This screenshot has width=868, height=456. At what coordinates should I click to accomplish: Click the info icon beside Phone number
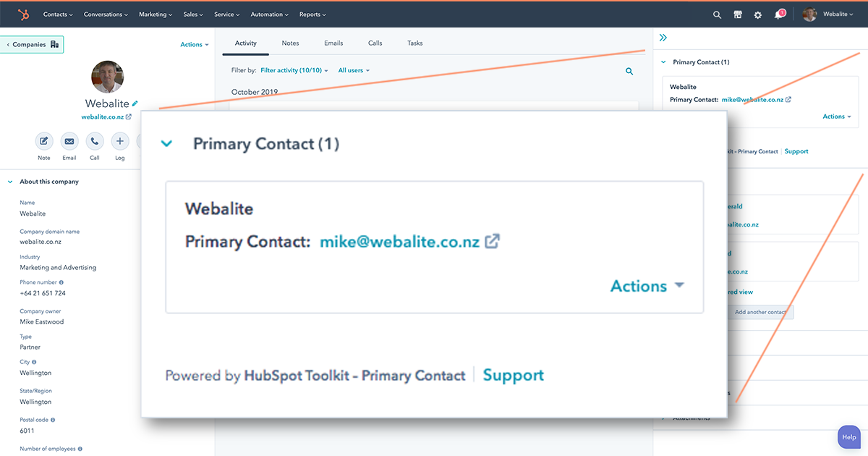point(61,282)
